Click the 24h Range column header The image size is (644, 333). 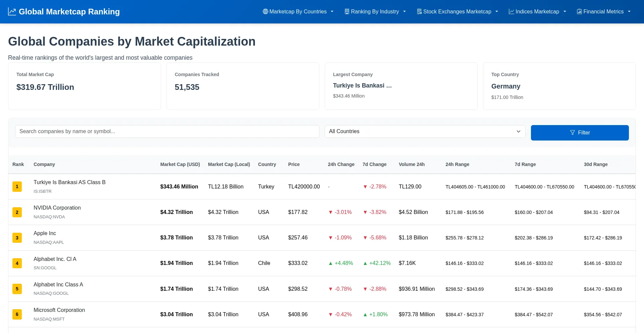tap(457, 164)
